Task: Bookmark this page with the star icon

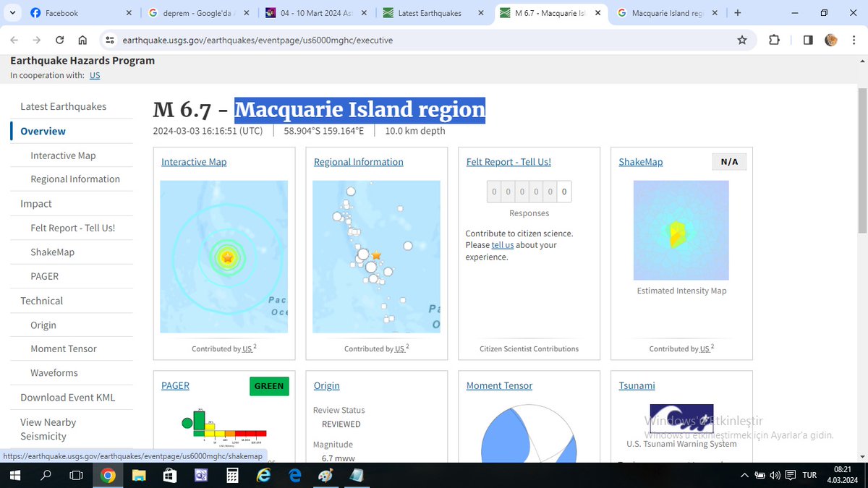Action: (742, 40)
